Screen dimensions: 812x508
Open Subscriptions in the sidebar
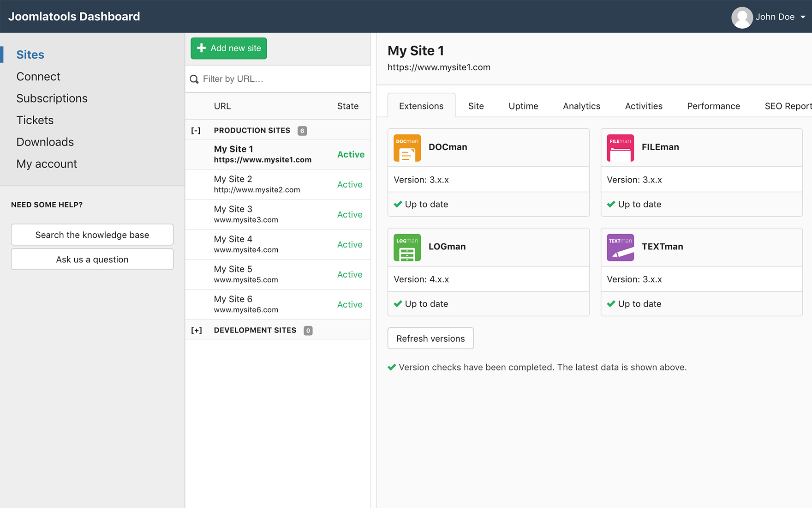tap(52, 98)
